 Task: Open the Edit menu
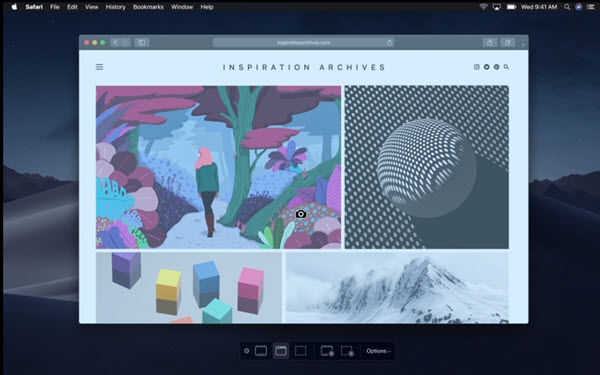[x=72, y=7]
